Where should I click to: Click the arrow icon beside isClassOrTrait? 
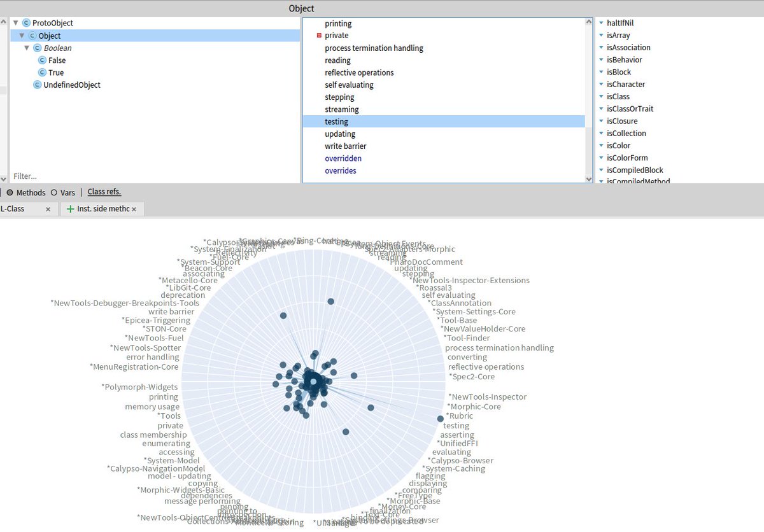tap(601, 109)
